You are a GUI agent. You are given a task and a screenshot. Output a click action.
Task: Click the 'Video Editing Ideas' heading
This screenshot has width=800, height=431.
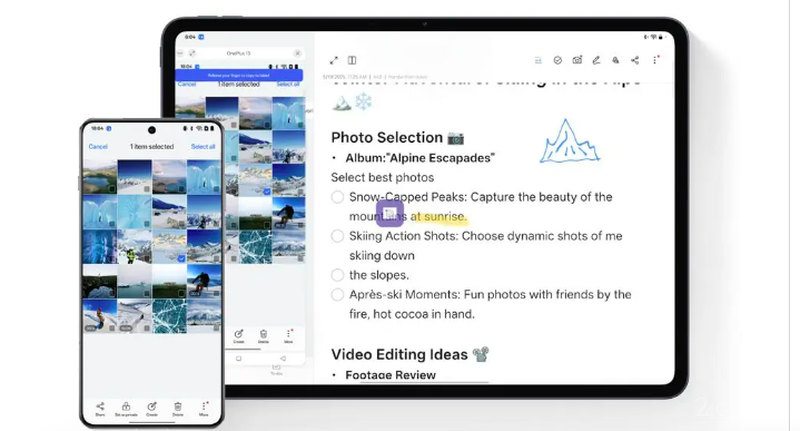pyautogui.click(x=399, y=354)
